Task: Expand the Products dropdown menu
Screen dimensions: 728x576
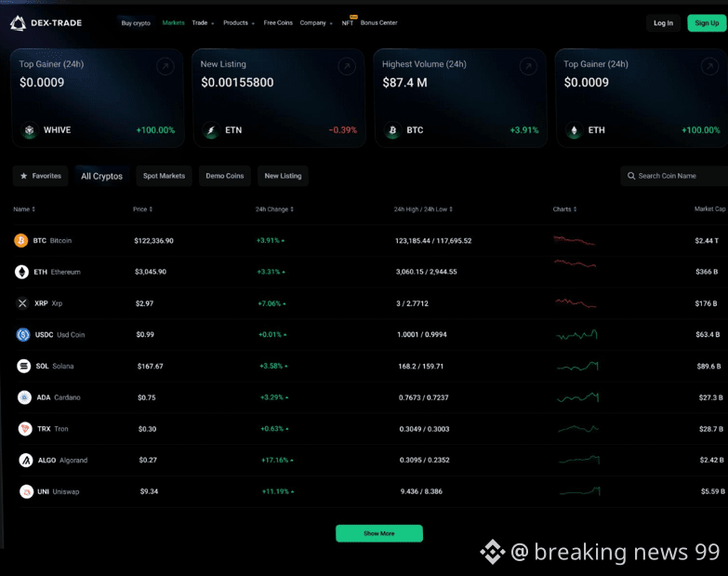Action: pos(239,22)
